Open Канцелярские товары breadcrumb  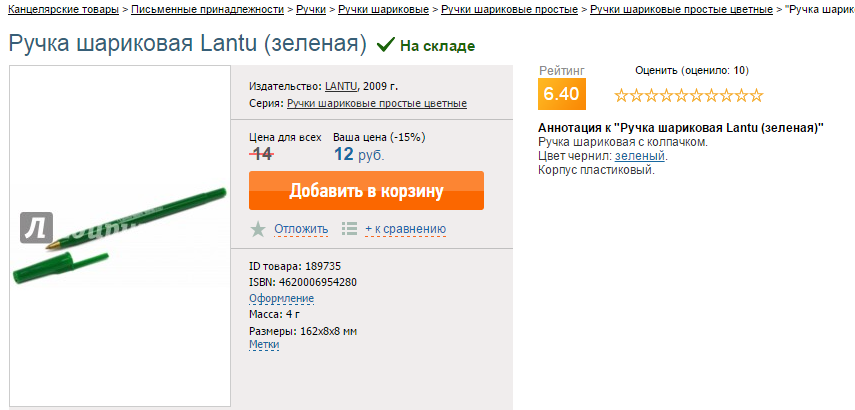pos(64,9)
